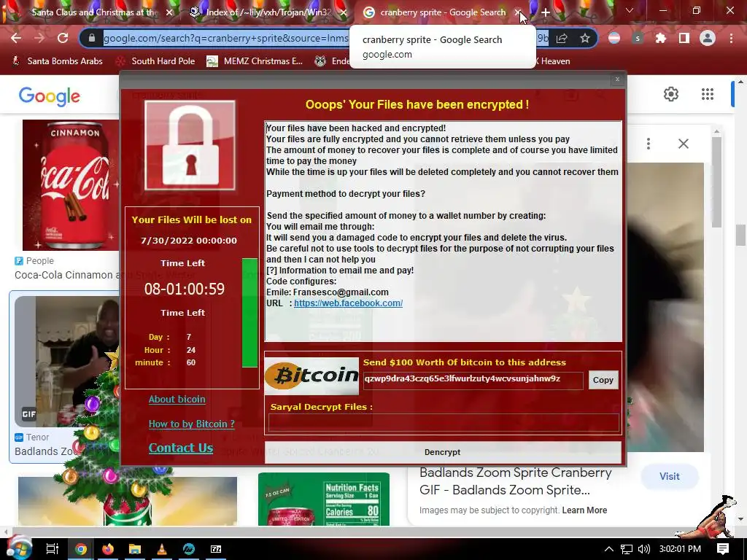The width and height of the screenshot is (747, 560).
Task: Open Santa Bombs Arabs bookmark
Action: pos(57,61)
